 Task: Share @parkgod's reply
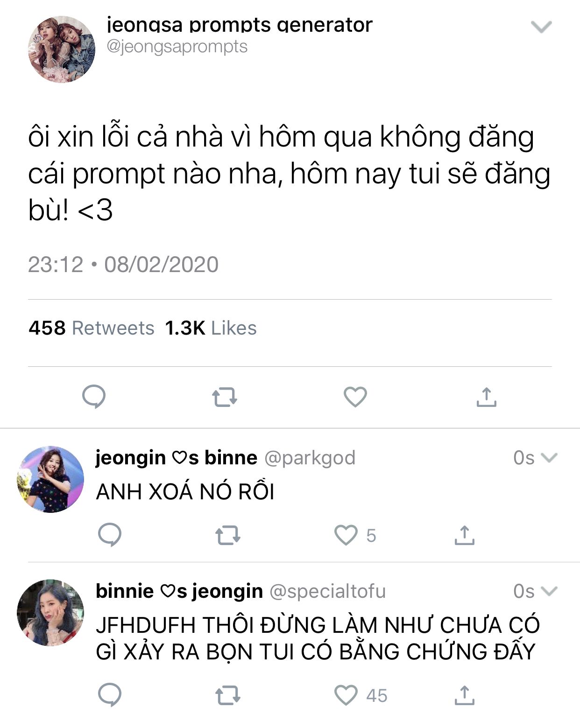[464, 535]
